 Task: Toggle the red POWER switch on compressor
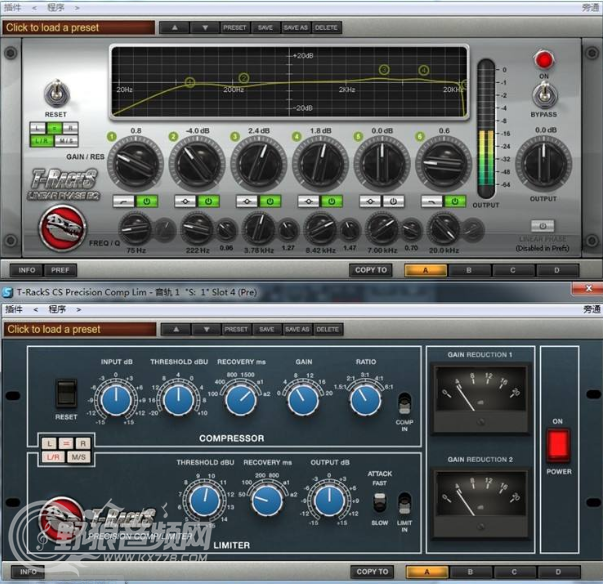click(558, 446)
